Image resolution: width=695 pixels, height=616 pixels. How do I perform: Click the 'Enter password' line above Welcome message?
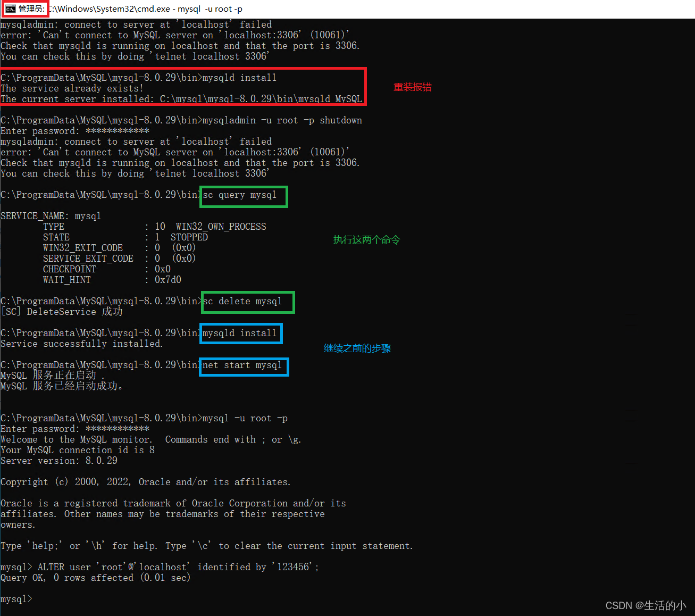coord(75,429)
